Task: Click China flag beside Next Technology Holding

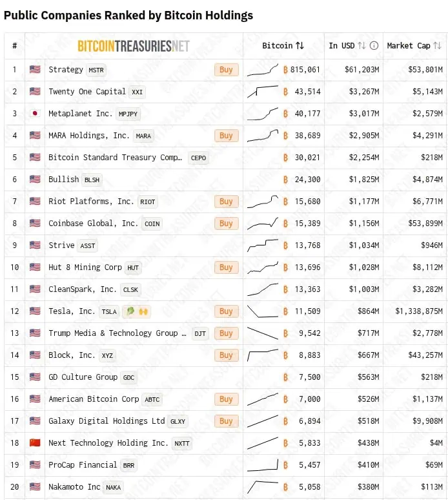Action: [x=35, y=443]
